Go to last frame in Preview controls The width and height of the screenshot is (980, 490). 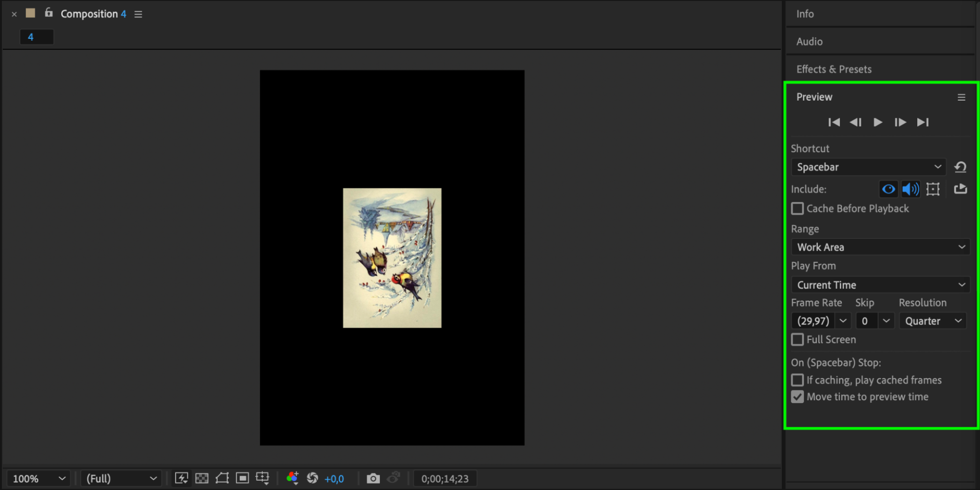pyautogui.click(x=923, y=122)
